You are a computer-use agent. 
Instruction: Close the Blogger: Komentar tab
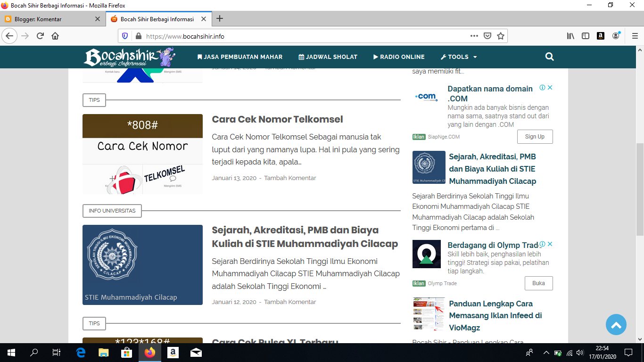pyautogui.click(x=98, y=19)
